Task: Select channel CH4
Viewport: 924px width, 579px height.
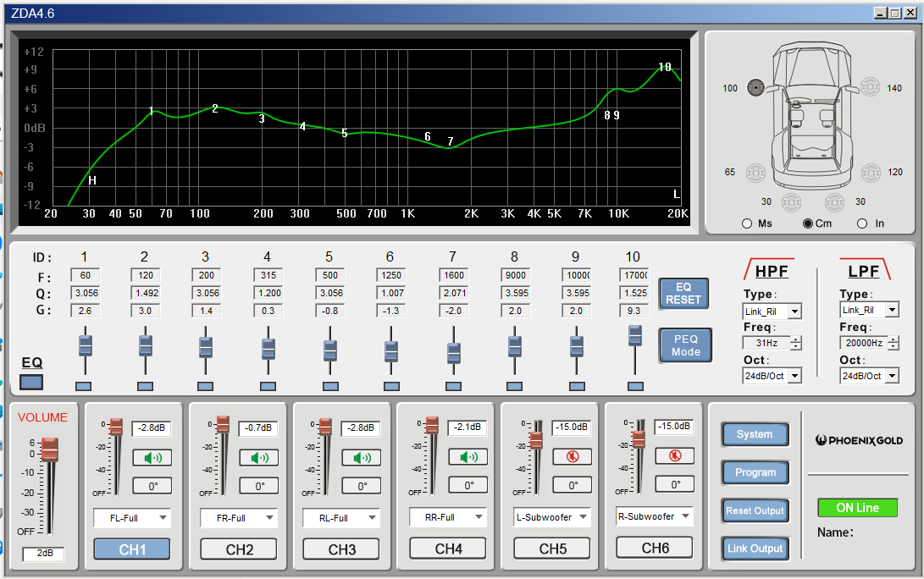Action: (x=448, y=549)
